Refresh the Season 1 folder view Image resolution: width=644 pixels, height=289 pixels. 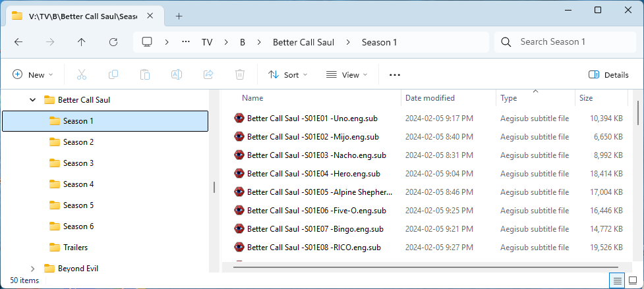[113, 42]
